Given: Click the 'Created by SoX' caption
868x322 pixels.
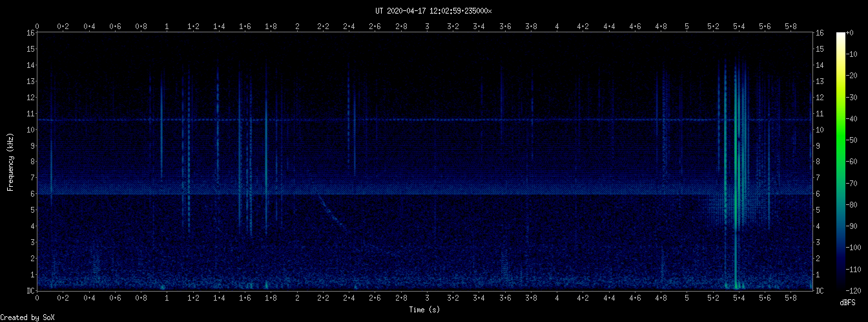Looking at the screenshot, I should pyautogui.click(x=27, y=317).
